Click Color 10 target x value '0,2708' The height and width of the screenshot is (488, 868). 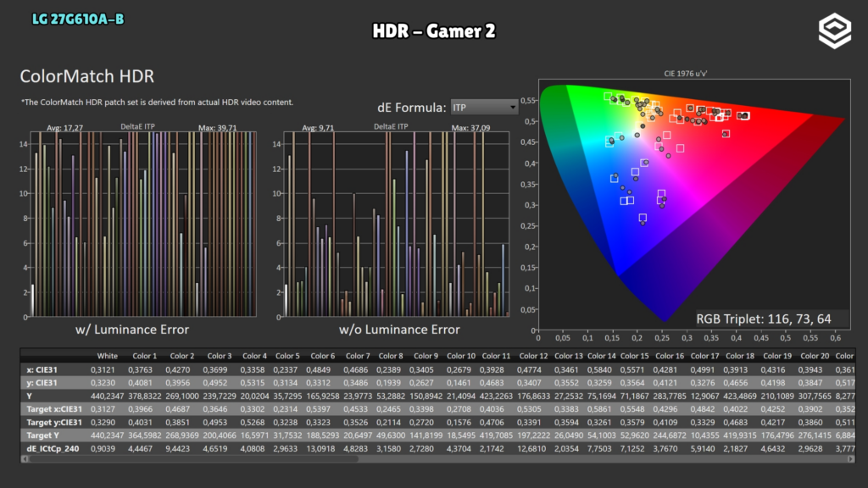click(x=459, y=409)
